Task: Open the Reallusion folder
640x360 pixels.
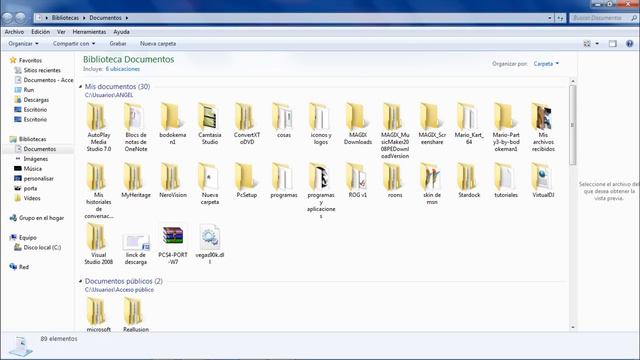Action: coord(136,314)
